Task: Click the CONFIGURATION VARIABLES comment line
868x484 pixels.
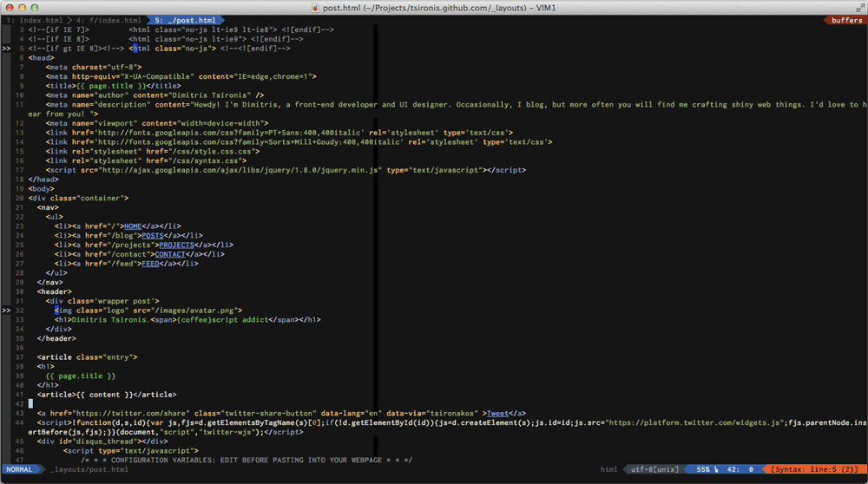Action: pos(247,461)
